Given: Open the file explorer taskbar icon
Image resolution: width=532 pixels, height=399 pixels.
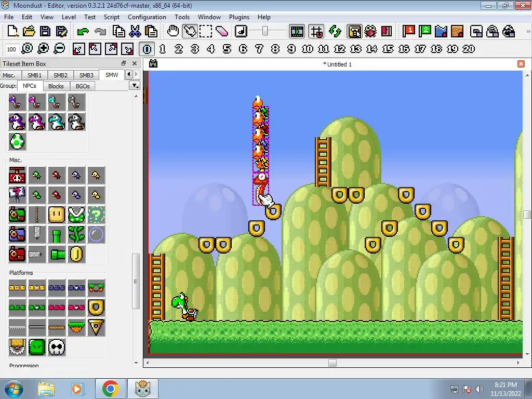Looking at the screenshot, I should coord(46,389).
